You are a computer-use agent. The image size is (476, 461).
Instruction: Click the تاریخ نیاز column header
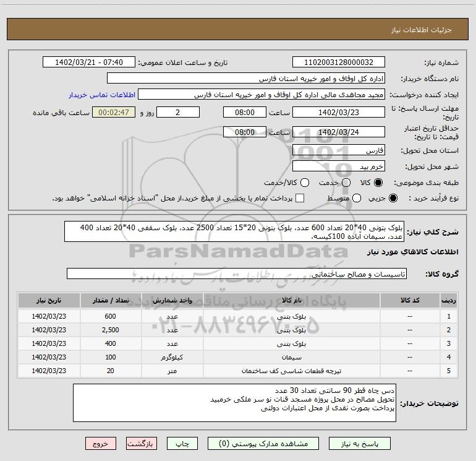point(49,301)
